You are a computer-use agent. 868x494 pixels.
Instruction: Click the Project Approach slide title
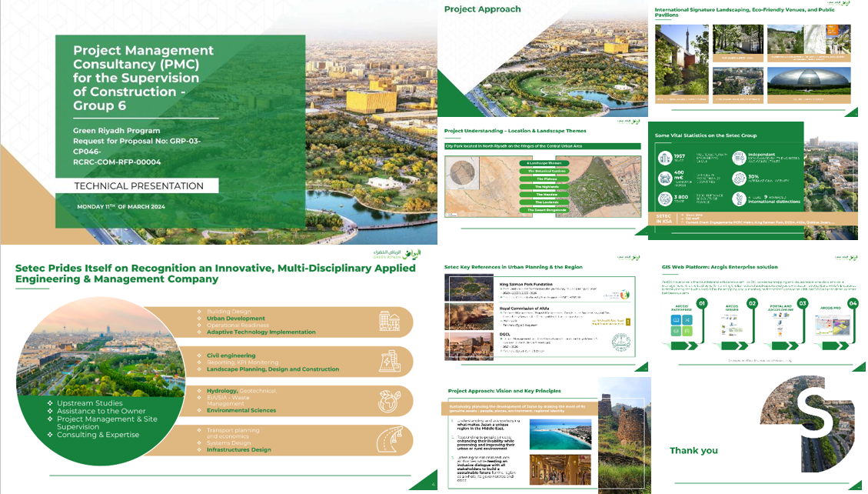482,9
